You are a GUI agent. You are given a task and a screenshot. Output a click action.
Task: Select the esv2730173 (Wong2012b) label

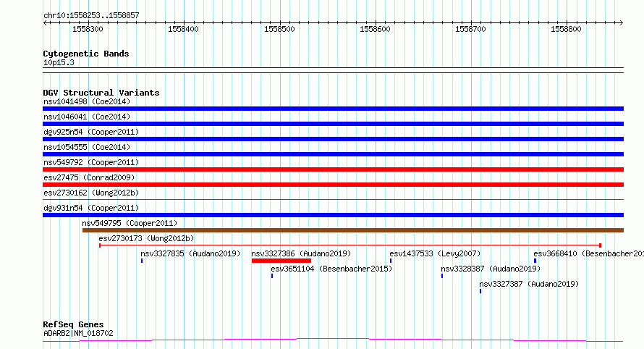(x=146, y=238)
